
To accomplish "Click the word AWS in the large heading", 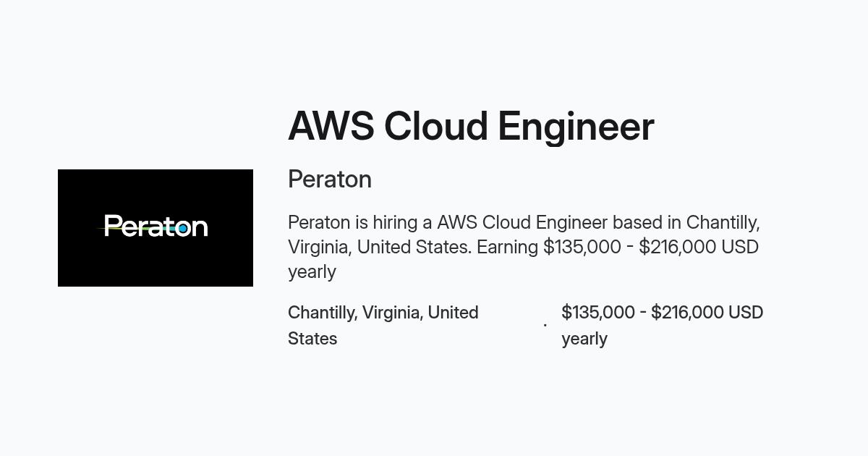I will (x=331, y=126).
